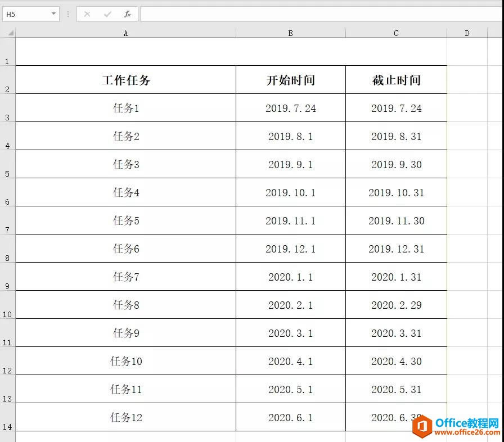The image size is (504, 442).
Task: Select row 11 header
Action: pyautogui.click(x=7, y=333)
